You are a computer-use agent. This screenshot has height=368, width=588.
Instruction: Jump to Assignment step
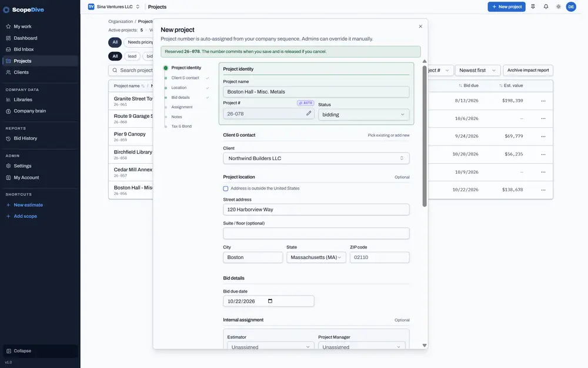[x=182, y=107]
